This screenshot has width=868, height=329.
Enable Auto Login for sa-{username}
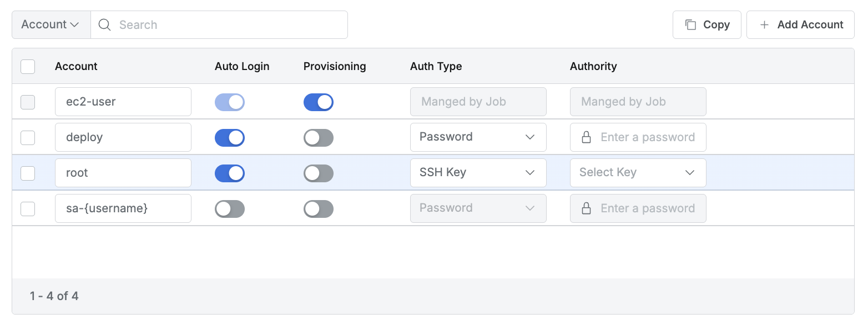(230, 208)
